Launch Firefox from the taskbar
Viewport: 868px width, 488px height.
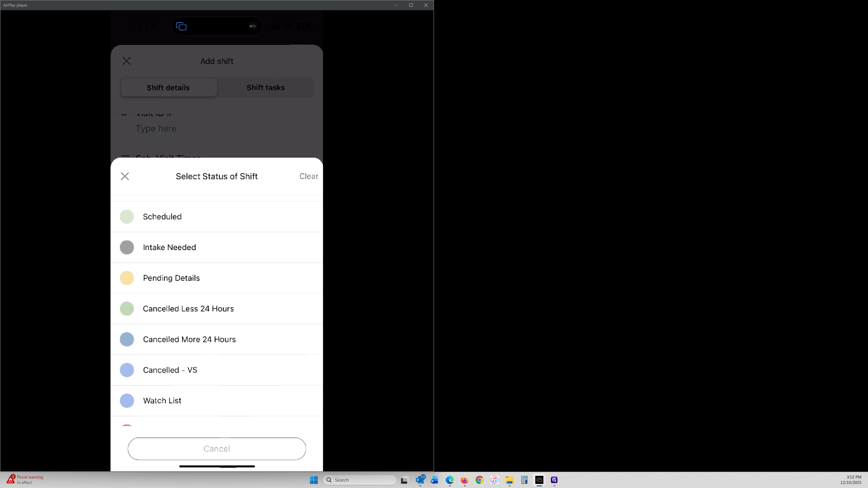(464, 480)
